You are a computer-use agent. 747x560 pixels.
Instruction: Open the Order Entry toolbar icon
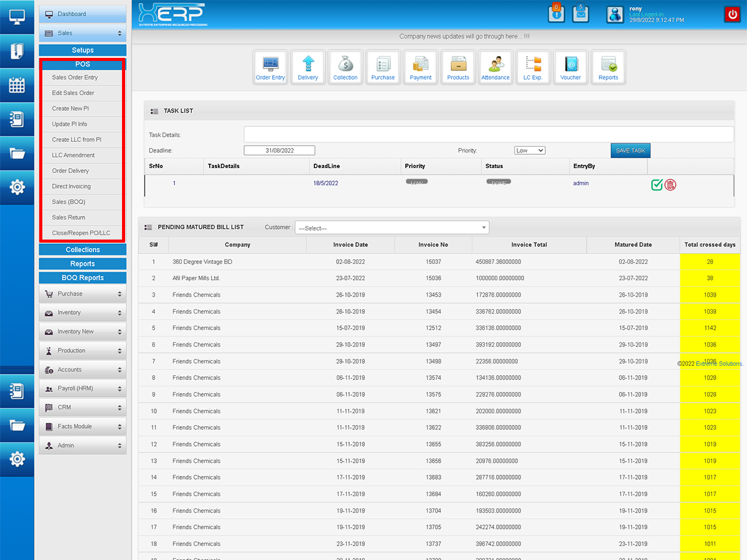[x=270, y=67]
